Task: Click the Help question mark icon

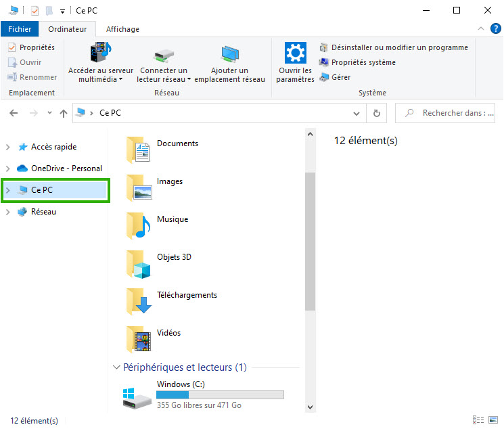Action: tap(496, 28)
